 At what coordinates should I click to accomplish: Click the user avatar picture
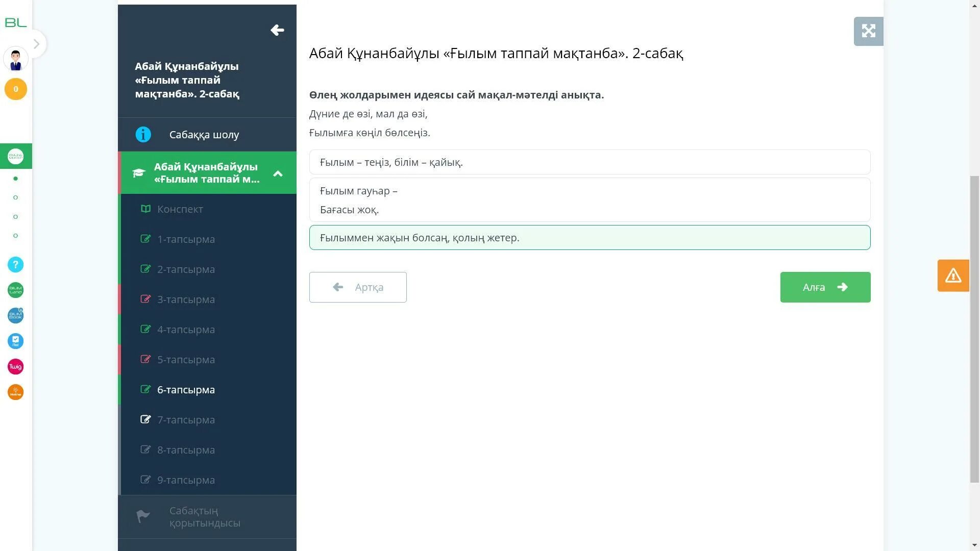tap(15, 60)
